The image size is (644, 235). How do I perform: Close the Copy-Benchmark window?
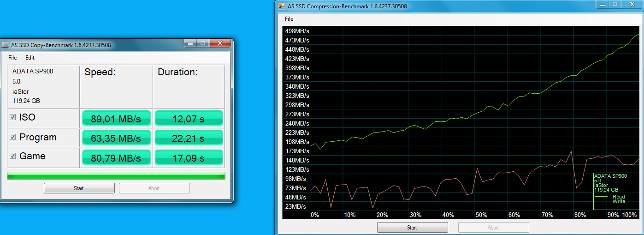(x=220, y=43)
